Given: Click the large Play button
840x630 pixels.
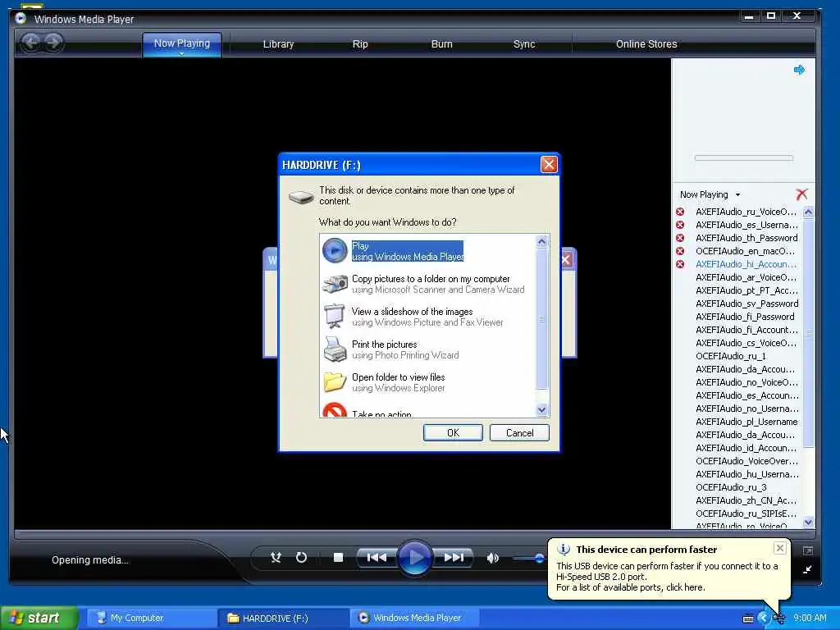Looking at the screenshot, I should [x=414, y=558].
